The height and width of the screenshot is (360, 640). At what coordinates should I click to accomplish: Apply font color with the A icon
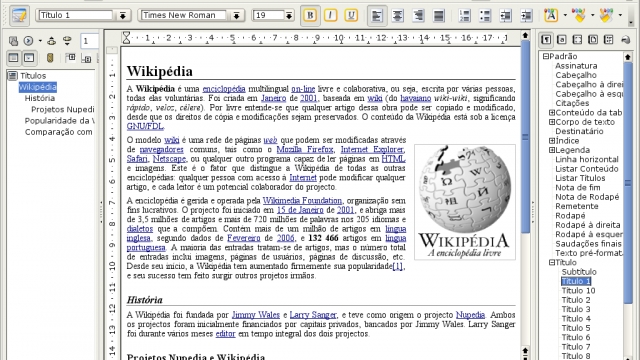coord(551,16)
